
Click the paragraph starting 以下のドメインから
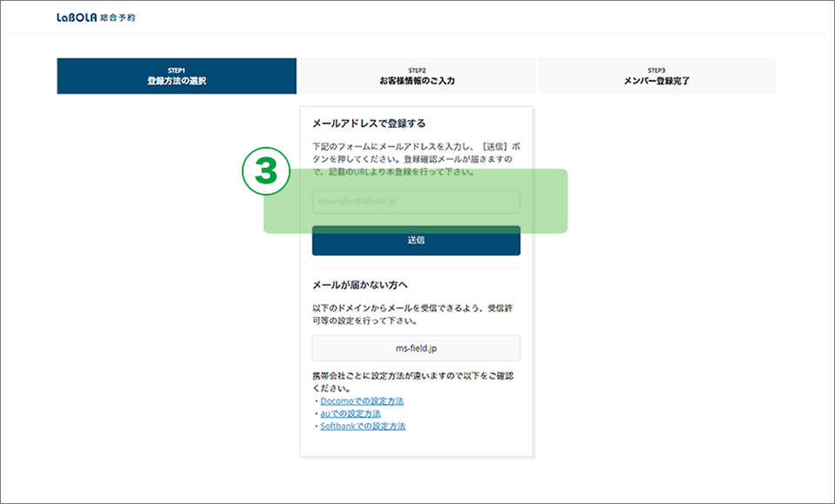416,314
